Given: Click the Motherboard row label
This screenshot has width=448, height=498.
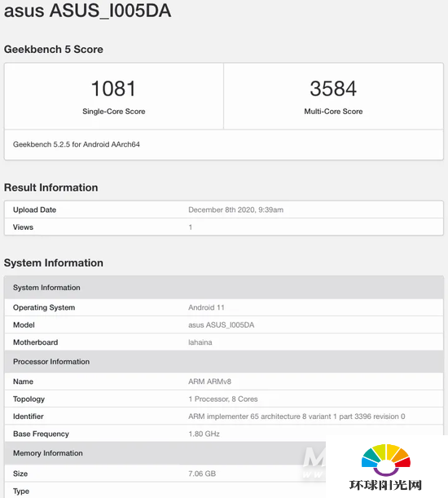Looking at the screenshot, I should click(x=35, y=342).
